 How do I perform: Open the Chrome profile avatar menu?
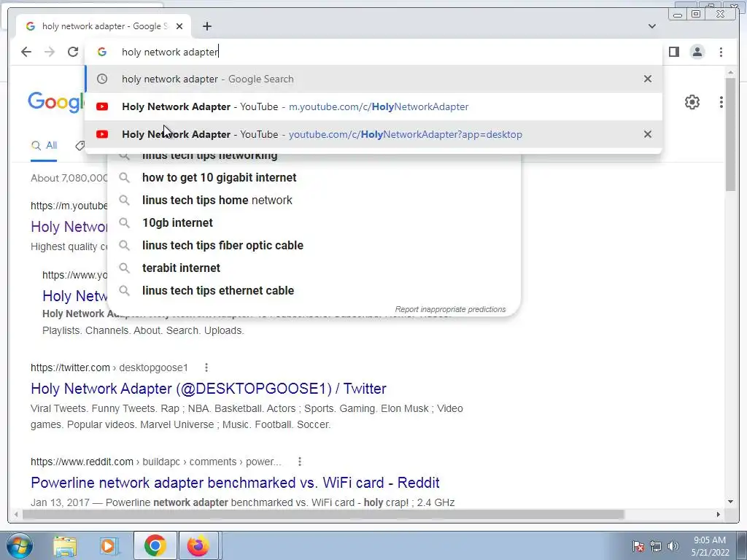point(697,52)
